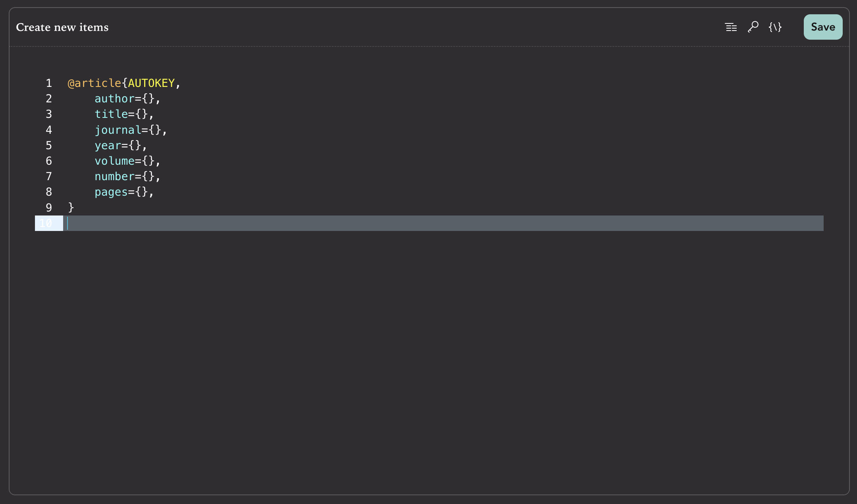Viewport: 857px width, 504px height.
Task: Click the @article entry type
Action: [x=94, y=83]
